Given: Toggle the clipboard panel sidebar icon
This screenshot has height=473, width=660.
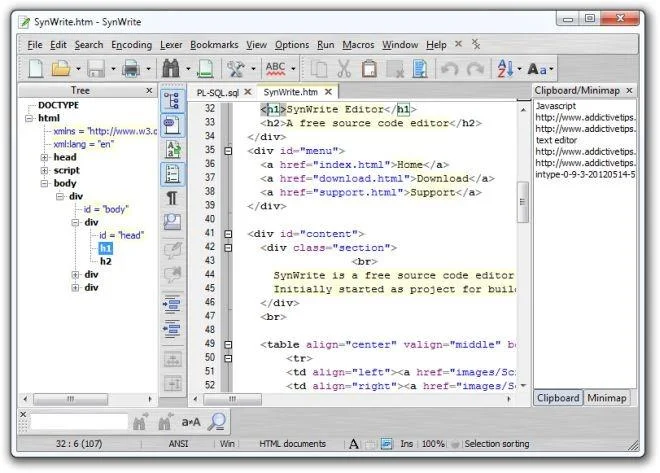Looking at the screenshot, I should 173,125.
